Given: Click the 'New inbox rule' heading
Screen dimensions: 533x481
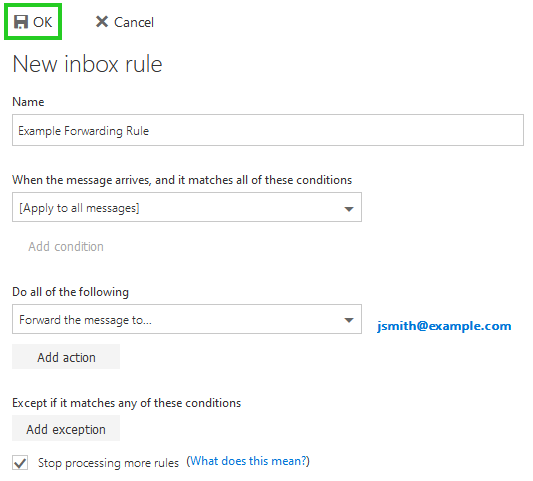Looking at the screenshot, I should click(x=87, y=64).
